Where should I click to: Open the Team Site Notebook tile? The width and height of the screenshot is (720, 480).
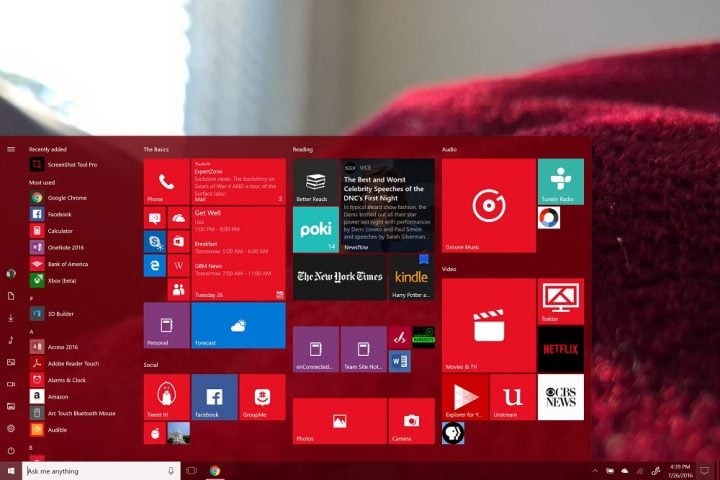tap(364, 349)
